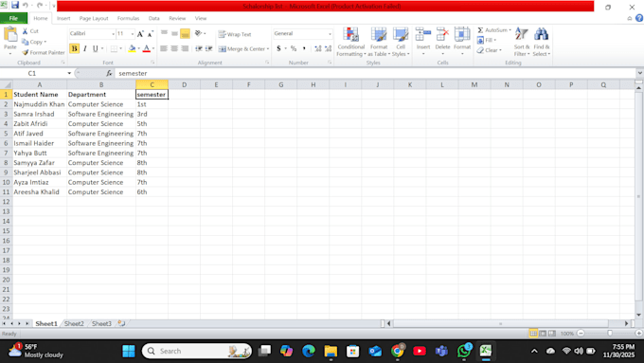
Task: Click the zoom slider handle
Action: click(x=610, y=334)
